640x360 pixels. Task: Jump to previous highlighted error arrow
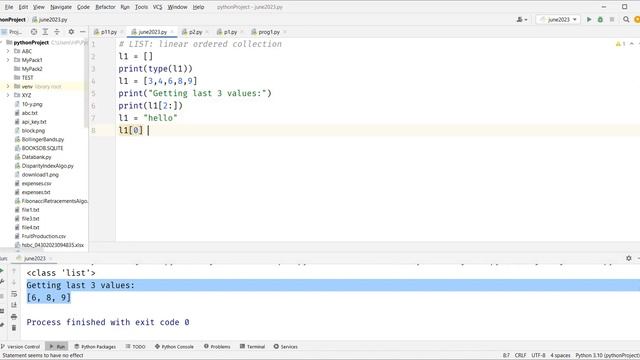point(631,44)
